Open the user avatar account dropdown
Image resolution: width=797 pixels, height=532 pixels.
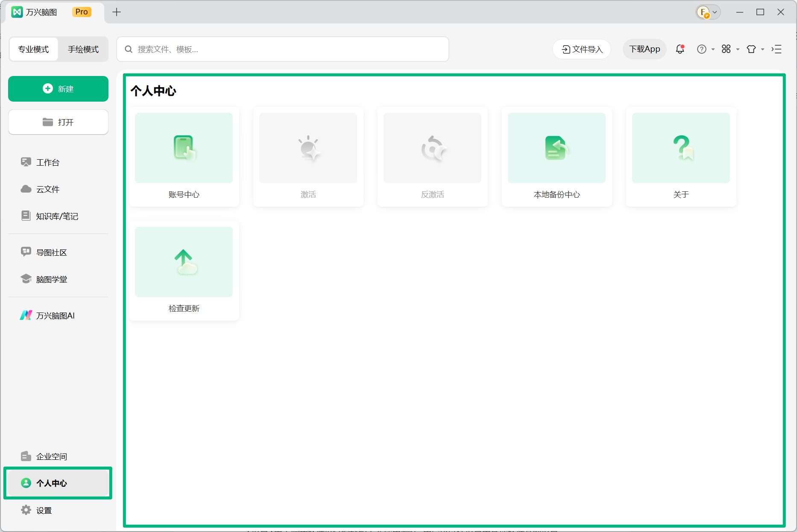point(708,12)
